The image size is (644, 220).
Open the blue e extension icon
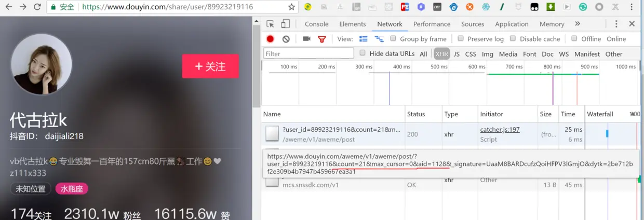coord(453,7)
